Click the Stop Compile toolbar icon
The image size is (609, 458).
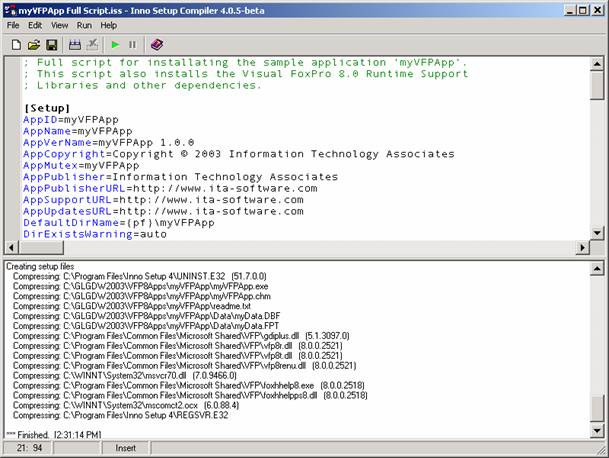pos(92,45)
